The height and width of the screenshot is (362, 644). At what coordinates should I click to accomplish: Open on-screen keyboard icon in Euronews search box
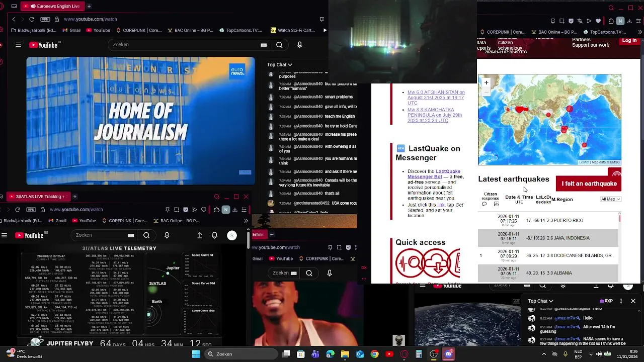[x=264, y=45]
